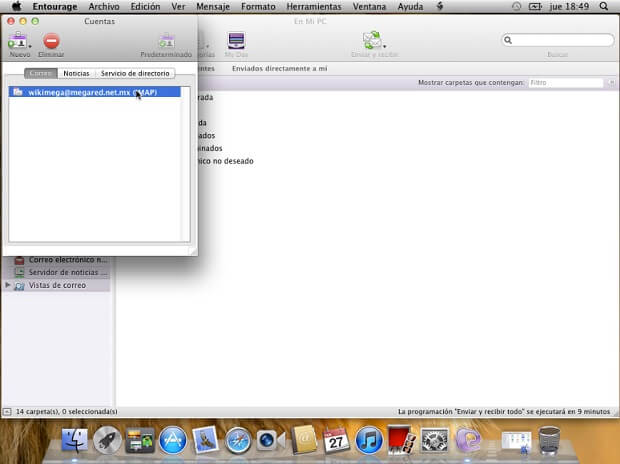Click the battery status icon
The height and width of the screenshot is (464, 620).
[535, 6]
